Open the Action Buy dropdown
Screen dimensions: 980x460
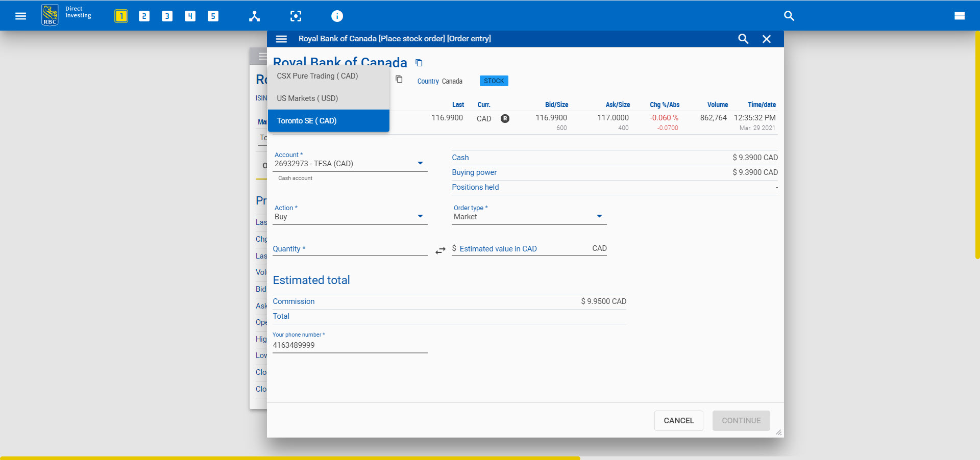(420, 216)
